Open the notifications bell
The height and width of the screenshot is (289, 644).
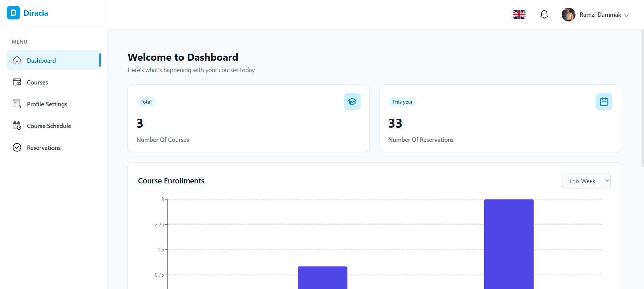544,14
